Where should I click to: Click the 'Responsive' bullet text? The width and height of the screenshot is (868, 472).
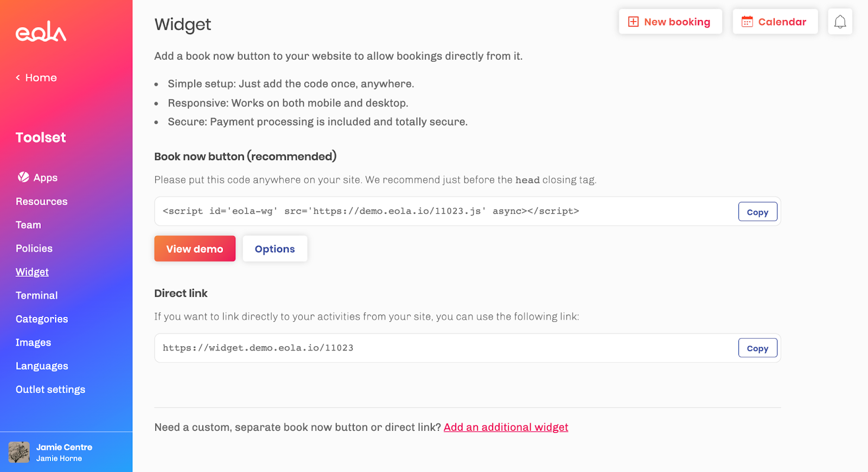click(288, 103)
